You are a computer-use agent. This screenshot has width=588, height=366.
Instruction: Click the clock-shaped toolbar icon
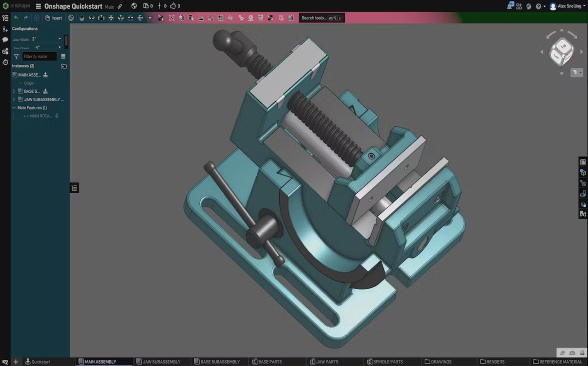71,18
